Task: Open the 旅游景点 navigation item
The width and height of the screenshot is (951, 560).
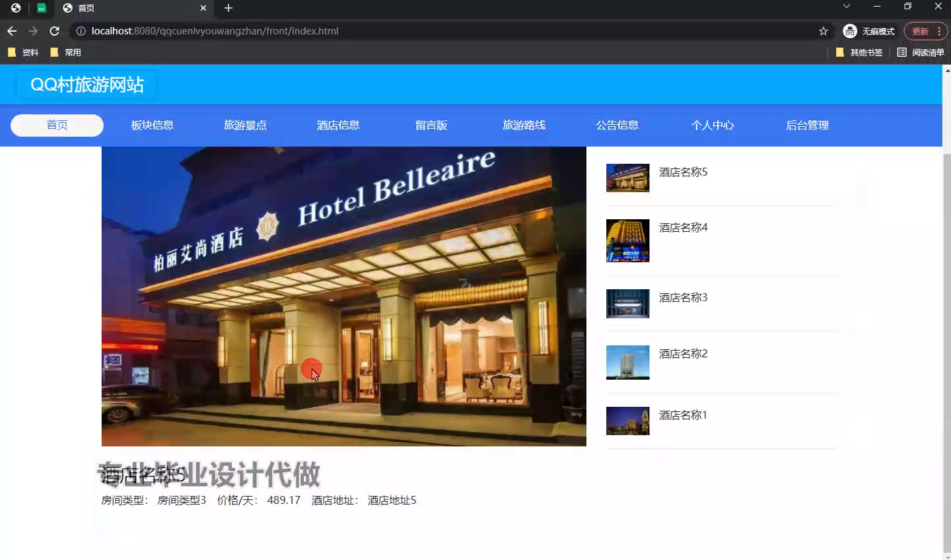Action: click(x=245, y=125)
